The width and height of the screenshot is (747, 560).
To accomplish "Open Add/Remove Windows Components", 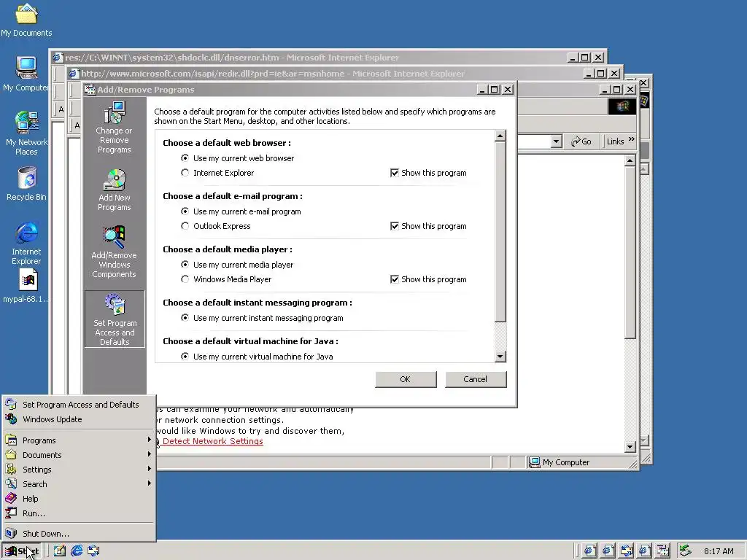I will point(115,252).
